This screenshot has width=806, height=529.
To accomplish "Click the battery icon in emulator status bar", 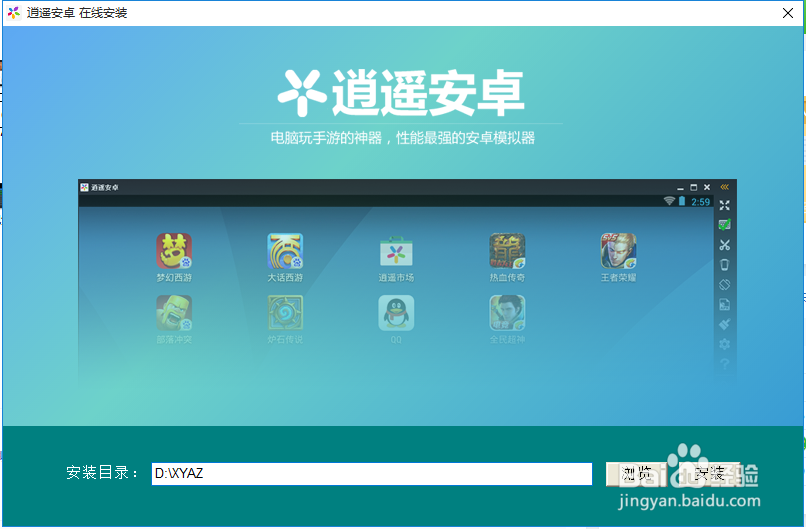I will (682, 201).
